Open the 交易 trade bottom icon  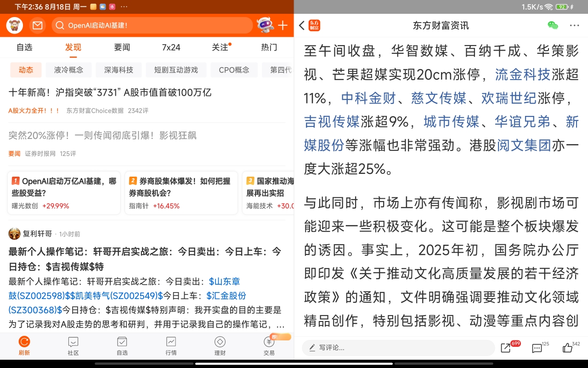point(269,346)
